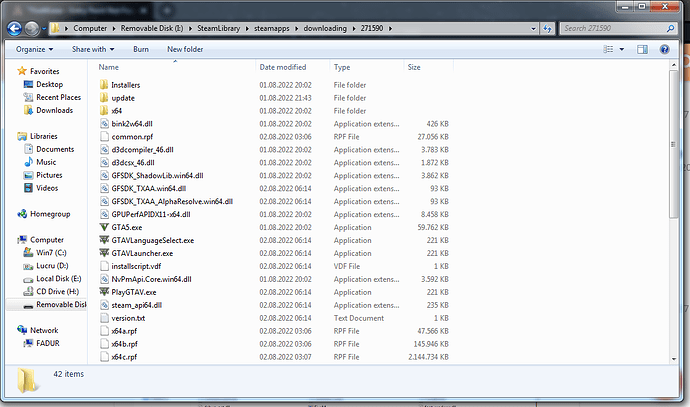The height and width of the screenshot is (407, 690).
Task: Open the Share with dropdown
Action: (x=93, y=49)
